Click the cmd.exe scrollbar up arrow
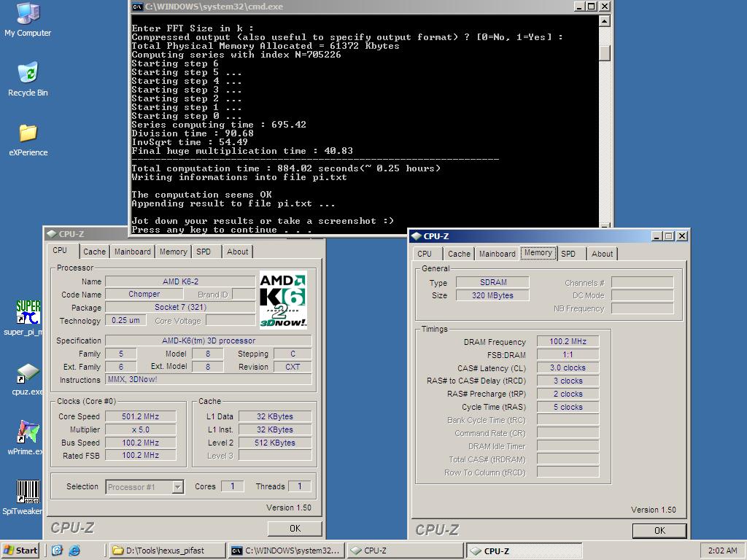Image resolution: width=747 pixels, height=560 pixels. [604, 21]
